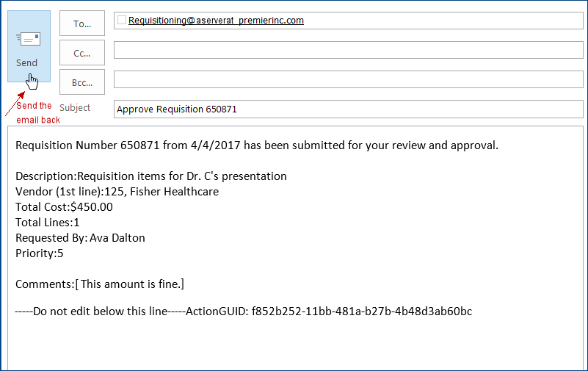The image size is (588, 371).
Task: Click the Vendor Fisher Healthcare line
Action: (x=117, y=192)
